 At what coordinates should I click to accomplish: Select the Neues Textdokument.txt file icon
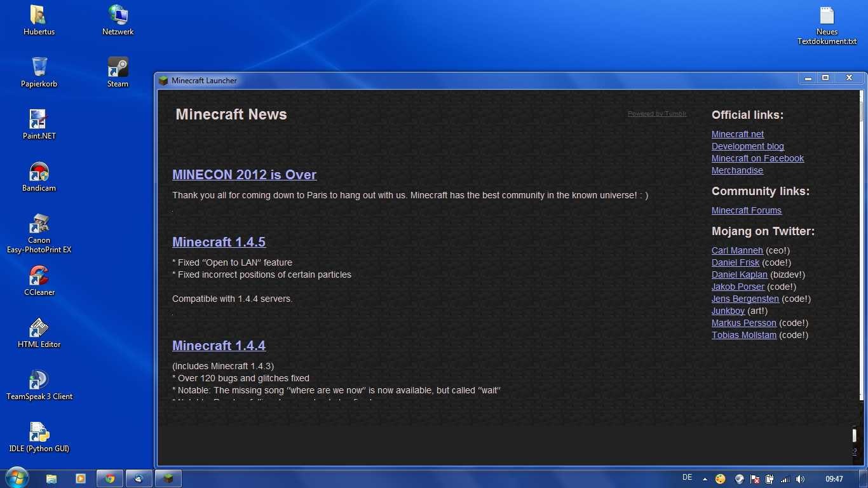coord(827,25)
